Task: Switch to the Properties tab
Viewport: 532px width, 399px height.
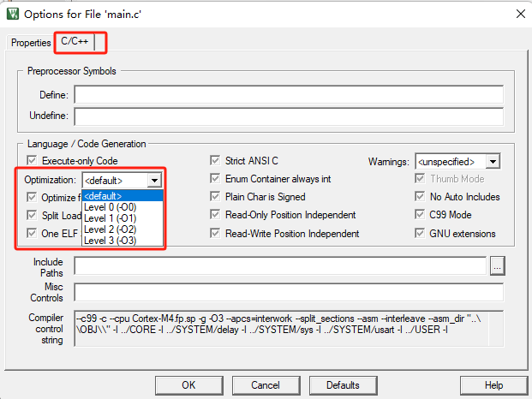Action: 31,43
